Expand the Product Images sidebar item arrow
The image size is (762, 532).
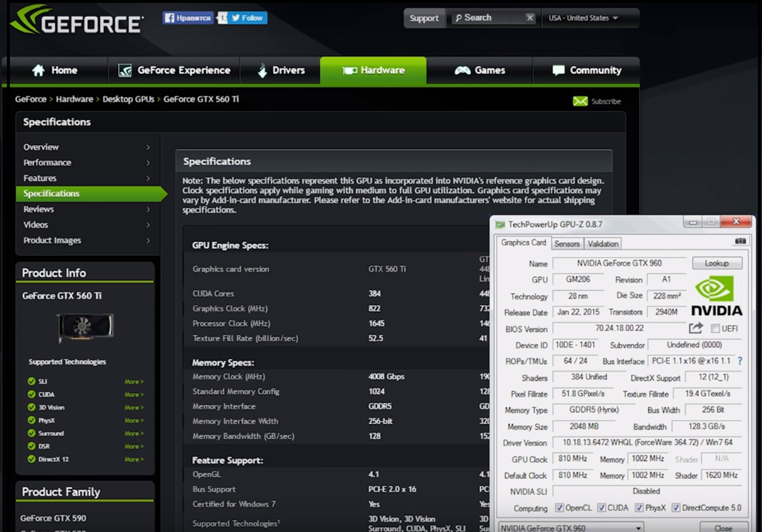[x=149, y=241]
